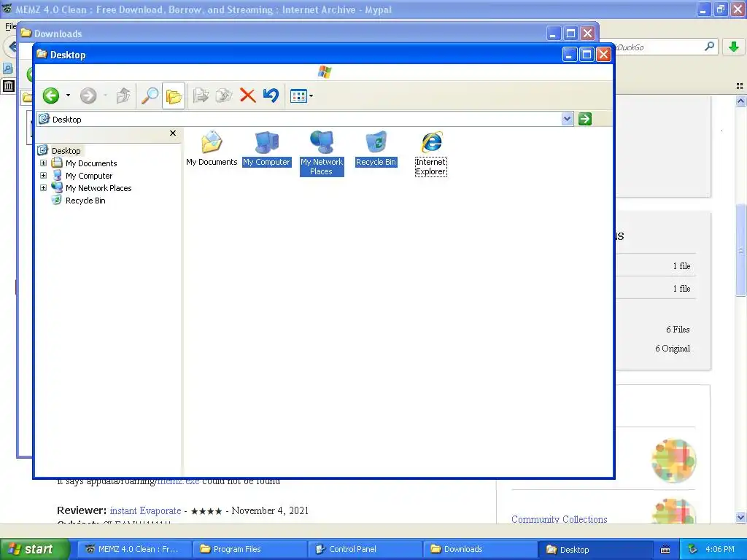Click the on-screen keyboard tray icon
747x560 pixels.
point(665,550)
